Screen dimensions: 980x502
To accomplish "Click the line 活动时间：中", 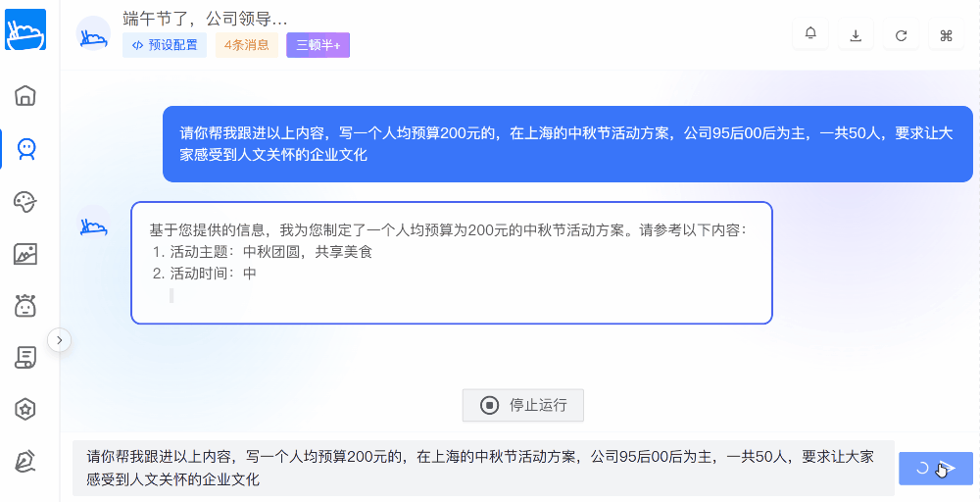I will click(213, 274).
